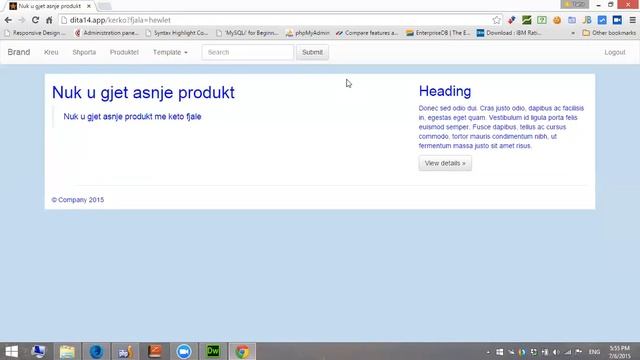Go back with the browser back arrow
This screenshot has height=360, width=640.
pyautogui.click(x=8, y=20)
